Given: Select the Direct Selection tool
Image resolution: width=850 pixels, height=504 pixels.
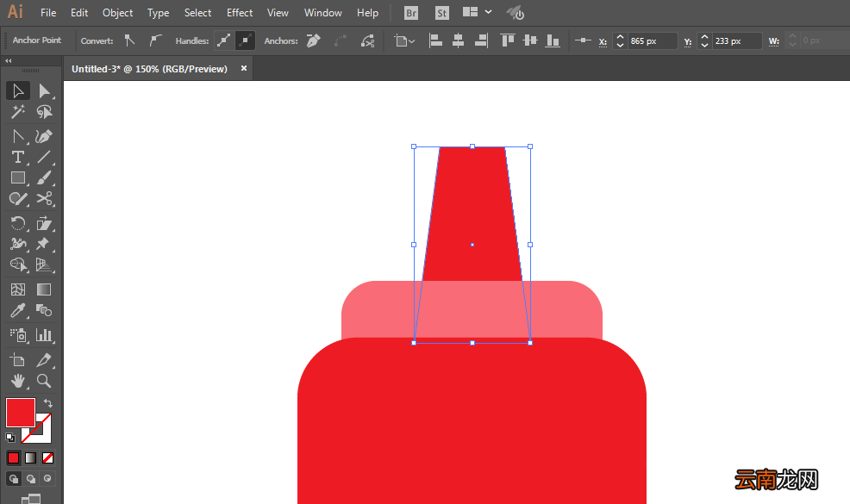Looking at the screenshot, I should pos(44,91).
